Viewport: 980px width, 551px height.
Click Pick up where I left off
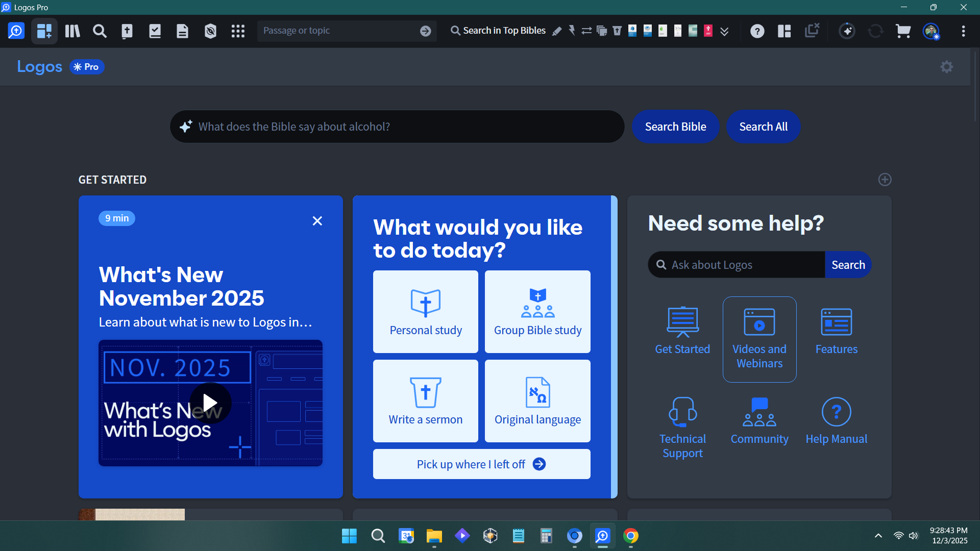click(481, 464)
